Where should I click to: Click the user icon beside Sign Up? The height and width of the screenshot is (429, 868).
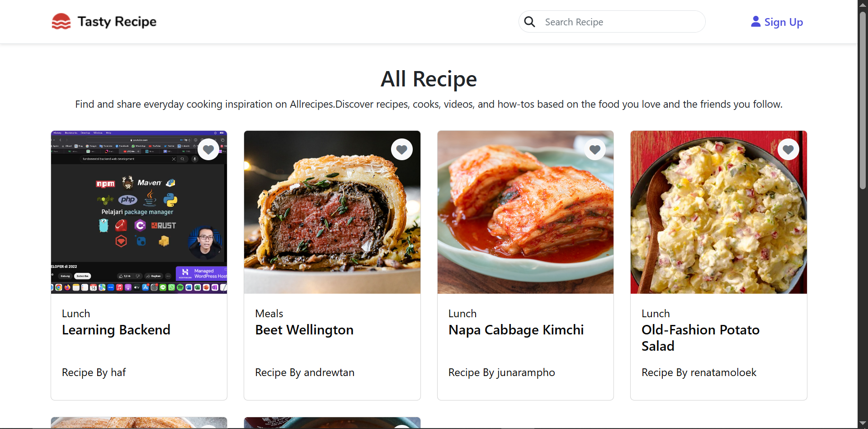pyautogui.click(x=755, y=21)
